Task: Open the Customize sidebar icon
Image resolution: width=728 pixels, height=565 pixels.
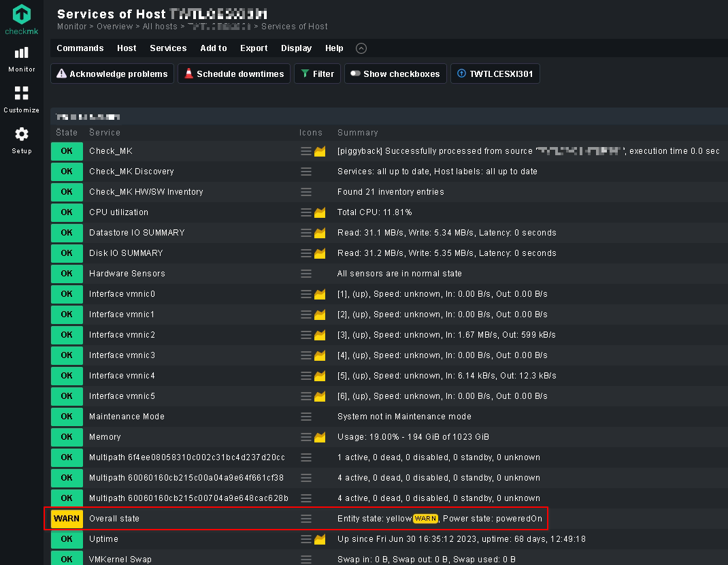Action: pyautogui.click(x=21, y=99)
